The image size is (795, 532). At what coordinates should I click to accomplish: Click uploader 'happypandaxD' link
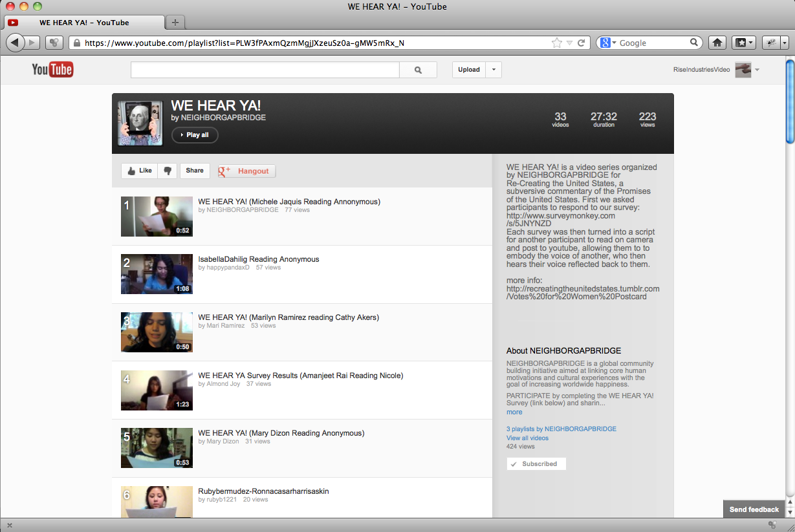pyautogui.click(x=228, y=268)
